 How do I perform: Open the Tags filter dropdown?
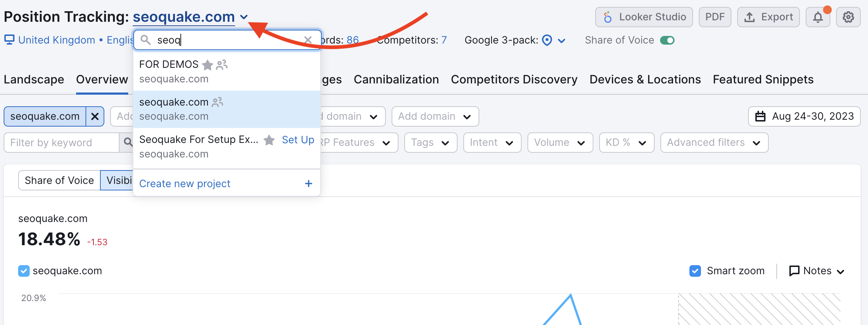[431, 143]
